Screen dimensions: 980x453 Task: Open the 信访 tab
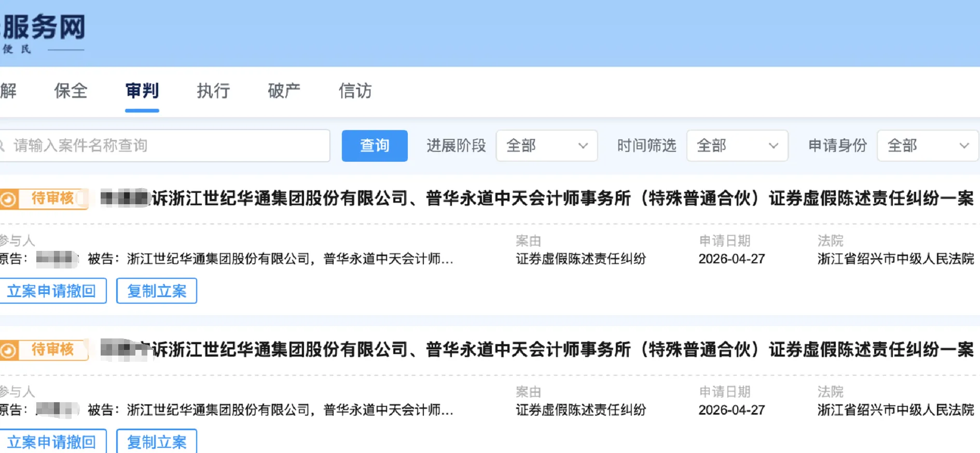coord(355,91)
